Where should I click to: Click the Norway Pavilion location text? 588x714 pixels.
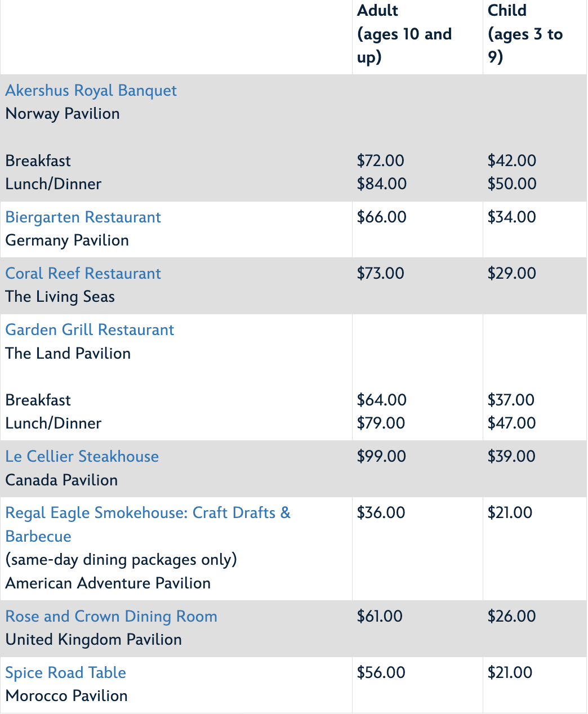(63, 114)
